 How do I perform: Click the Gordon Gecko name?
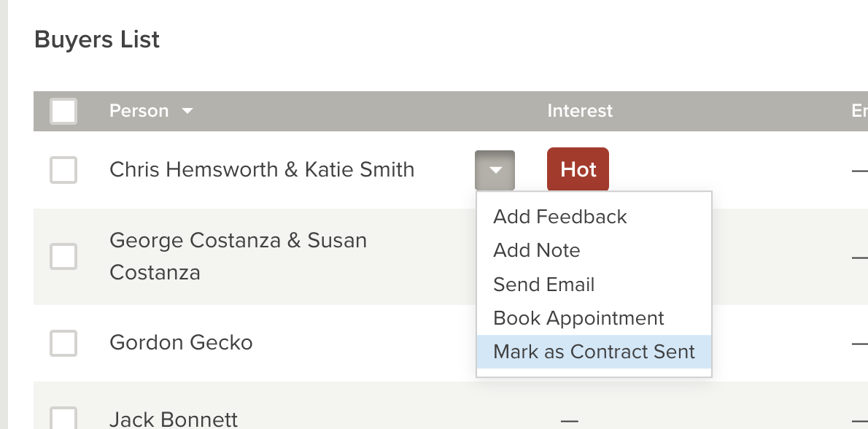coord(181,342)
